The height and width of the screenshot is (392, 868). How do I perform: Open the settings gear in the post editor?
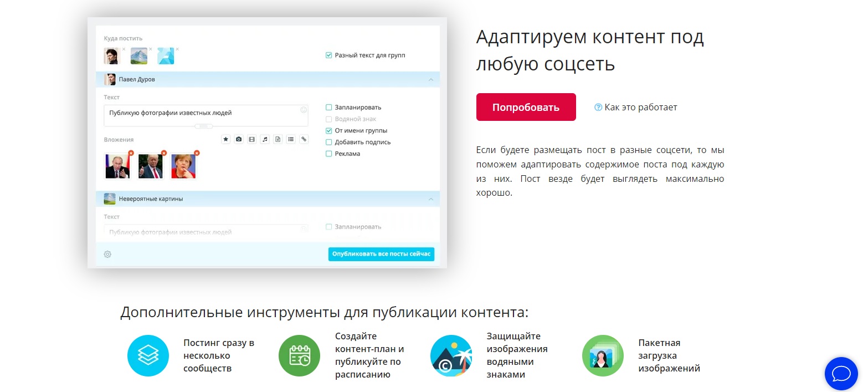107,254
